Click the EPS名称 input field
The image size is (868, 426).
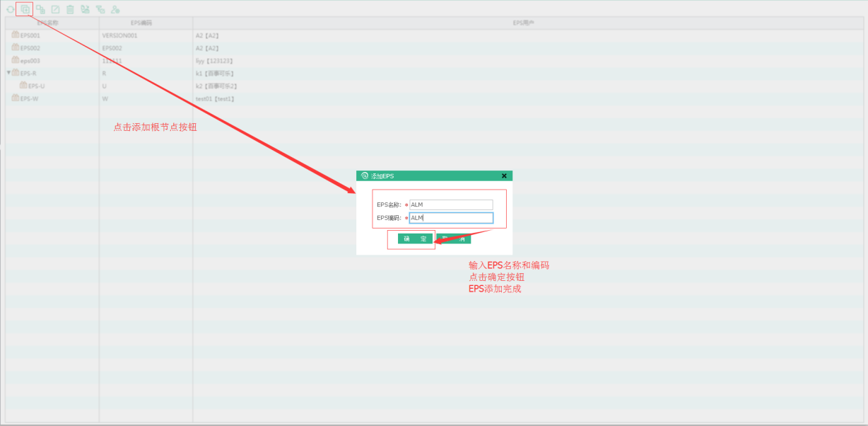point(451,205)
